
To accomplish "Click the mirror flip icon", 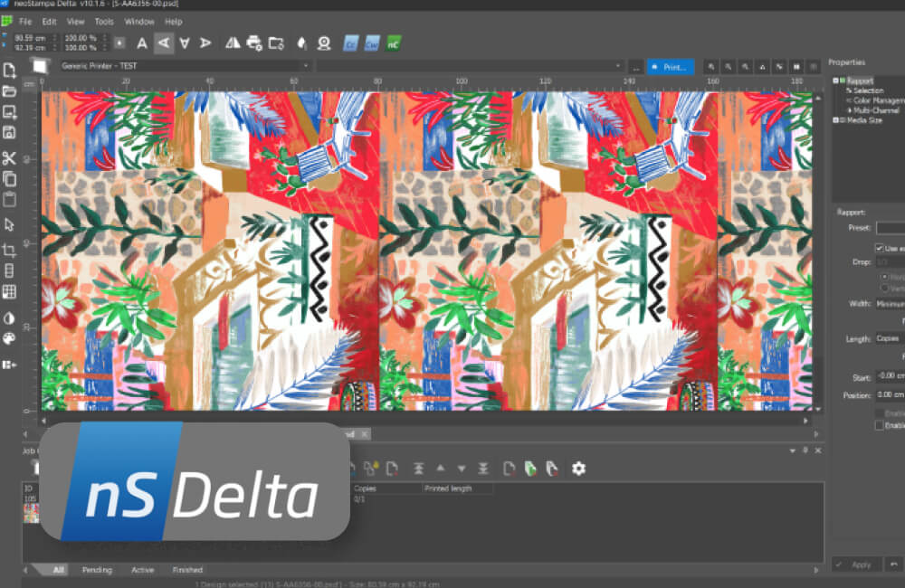I will (x=233, y=43).
